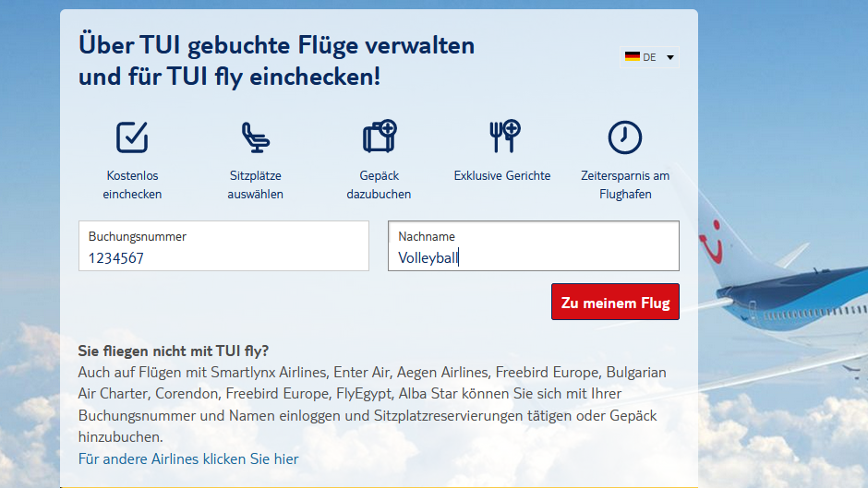868x488 pixels.
Task: Click the add luggage icon
Action: 380,137
